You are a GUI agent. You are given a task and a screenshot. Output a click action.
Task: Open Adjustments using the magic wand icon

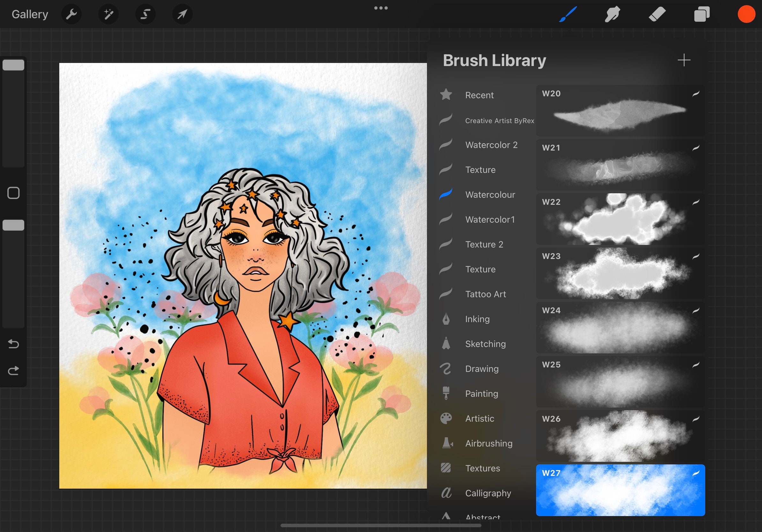point(108,14)
